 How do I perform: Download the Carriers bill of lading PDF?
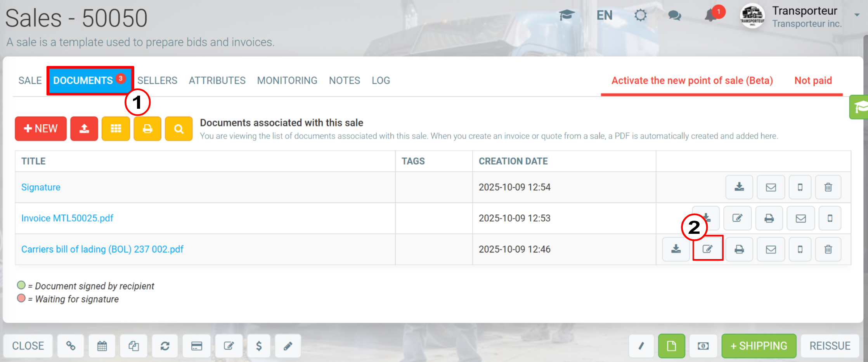point(676,249)
